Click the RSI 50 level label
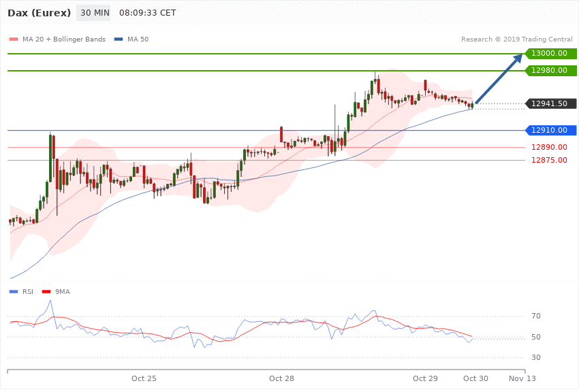579x392 pixels. pyautogui.click(x=536, y=337)
